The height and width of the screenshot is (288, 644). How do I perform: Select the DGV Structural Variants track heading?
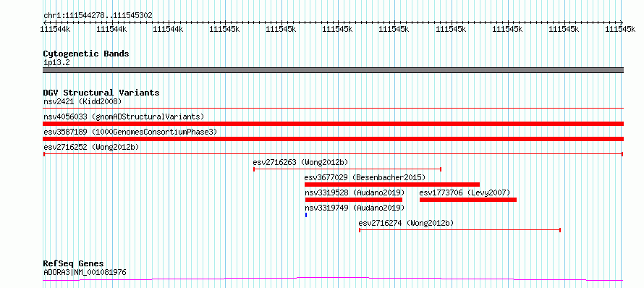[x=101, y=93]
